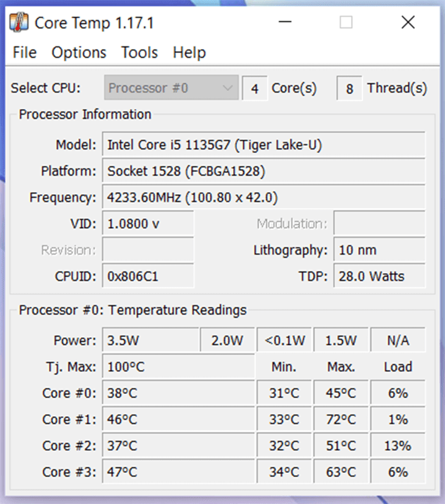Minimize the Core Temp window
The width and height of the screenshot is (445, 504).
285,22
